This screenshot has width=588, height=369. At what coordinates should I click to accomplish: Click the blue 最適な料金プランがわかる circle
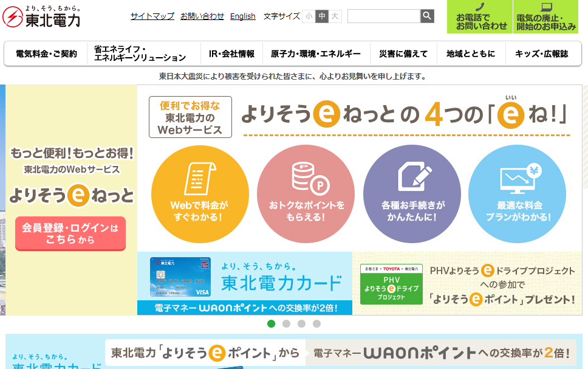pyautogui.click(x=517, y=194)
